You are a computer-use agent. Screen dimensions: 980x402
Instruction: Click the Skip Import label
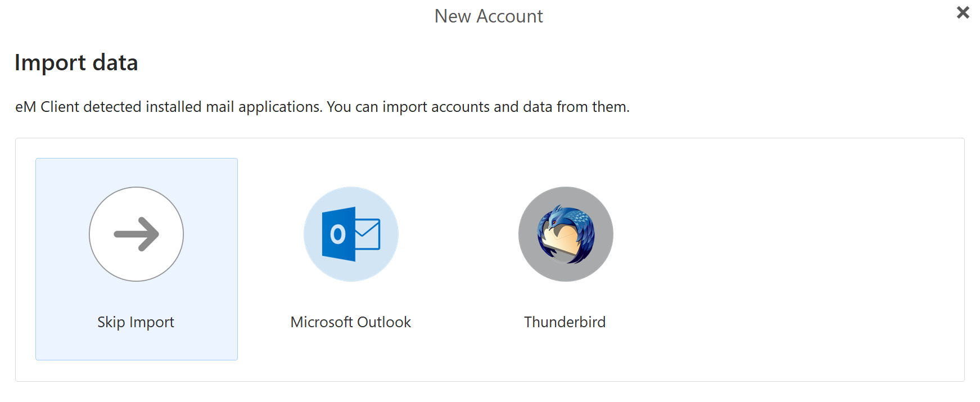point(136,322)
